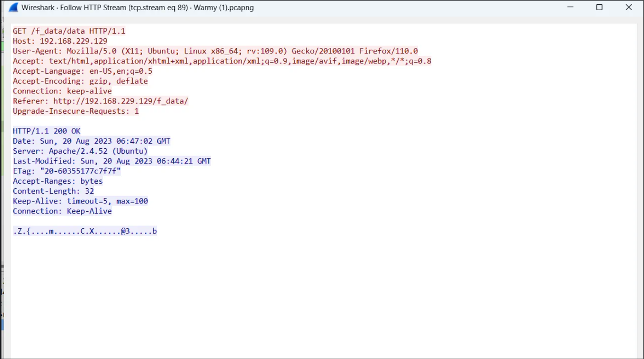Screen dimensions: 644x359
Task: Click on the Accept text/html header line
Action: click(222, 61)
